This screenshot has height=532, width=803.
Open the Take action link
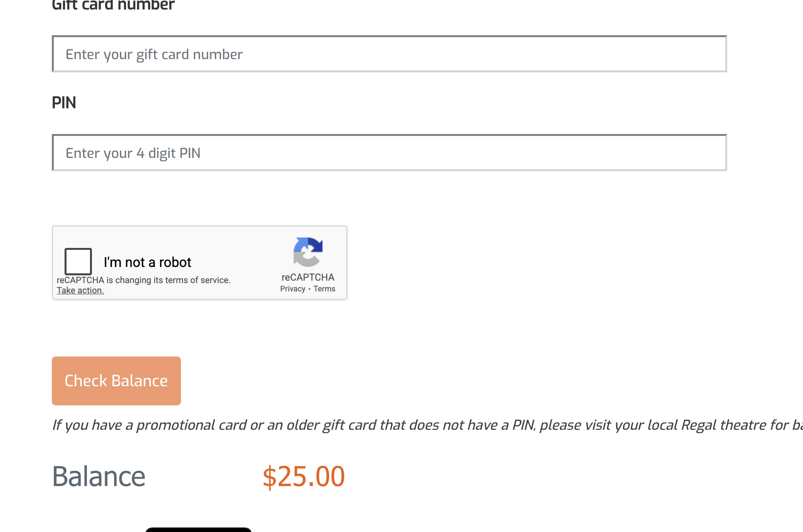pyautogui.click(x=80, y=290)
